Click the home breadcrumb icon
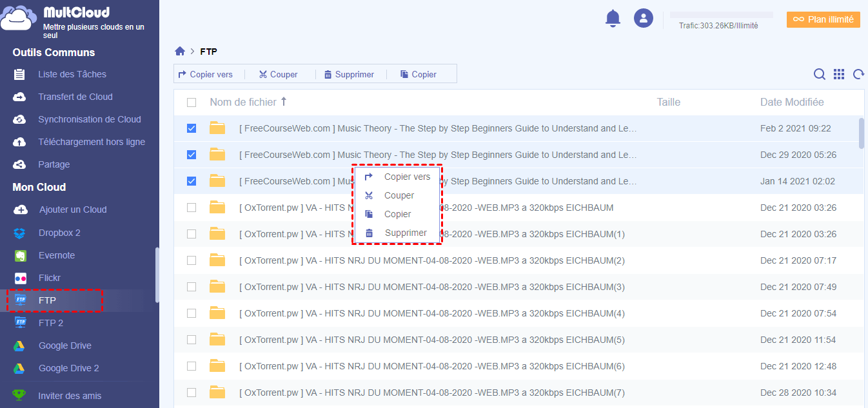 pos(180,52)
